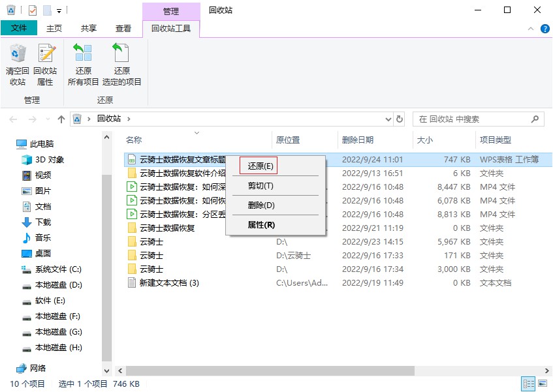This screenshot has height=392, width=553.
Task: Click the quick access new folder icon
Action: [47, 10]
